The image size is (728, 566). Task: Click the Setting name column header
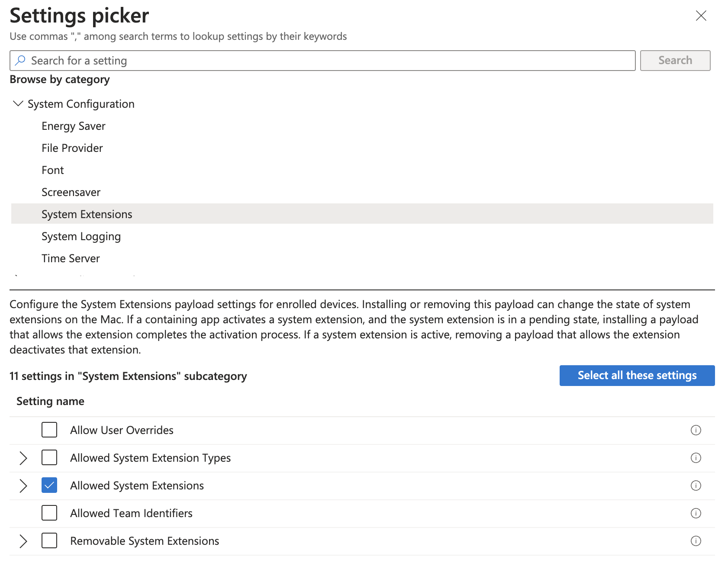tap(50, 402)
